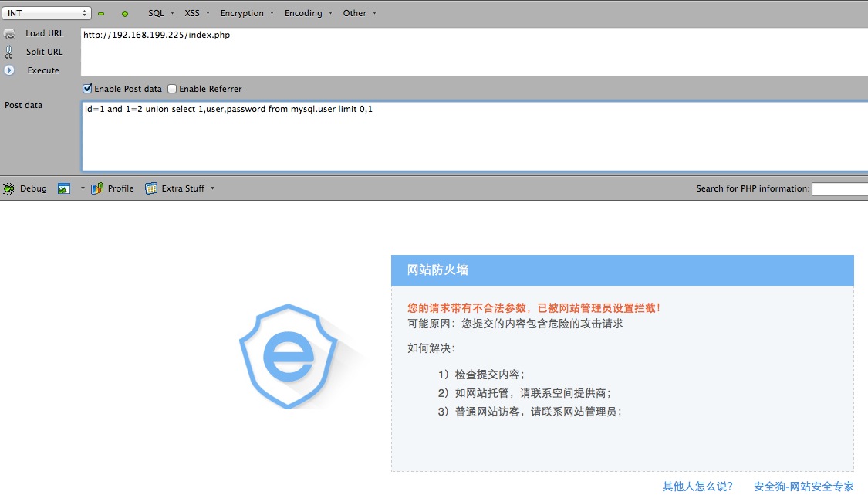Click the Profile label
The width and height of the screenshot is (868, 502).
pyautogui.click(x=120, y=188)
